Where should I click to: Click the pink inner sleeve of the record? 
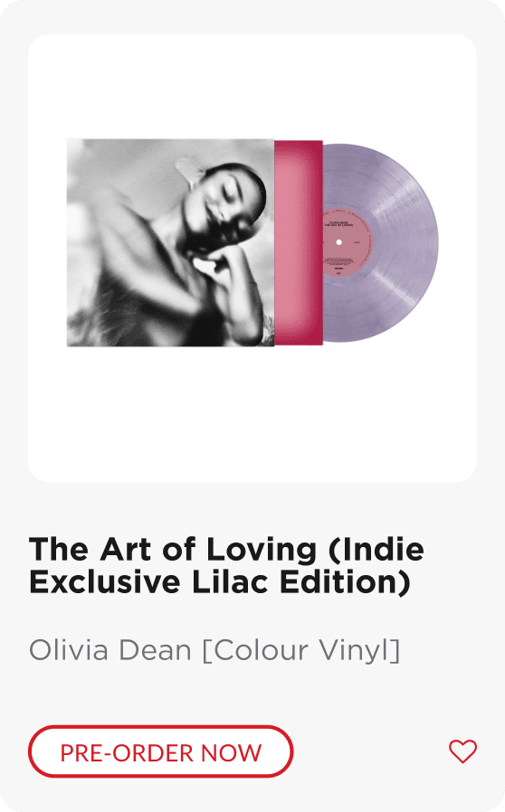coord(299,242)
